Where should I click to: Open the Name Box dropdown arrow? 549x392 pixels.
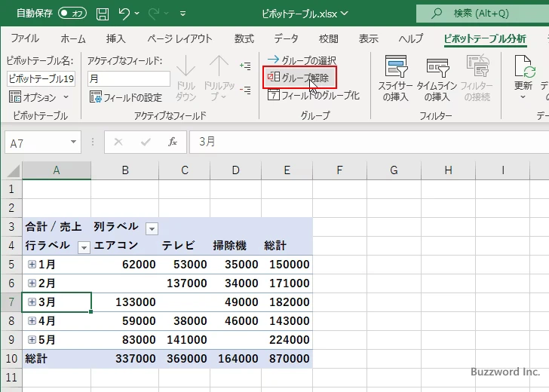pos(74,142)
